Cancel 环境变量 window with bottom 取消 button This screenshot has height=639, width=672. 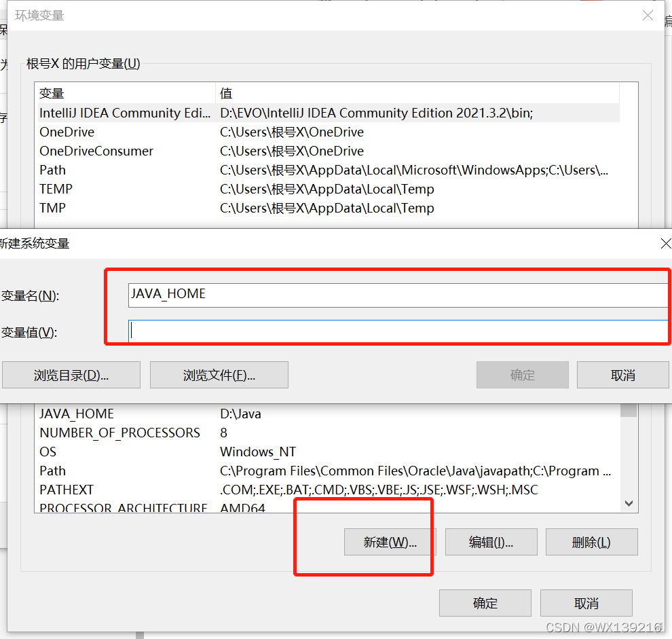point(586,603)
